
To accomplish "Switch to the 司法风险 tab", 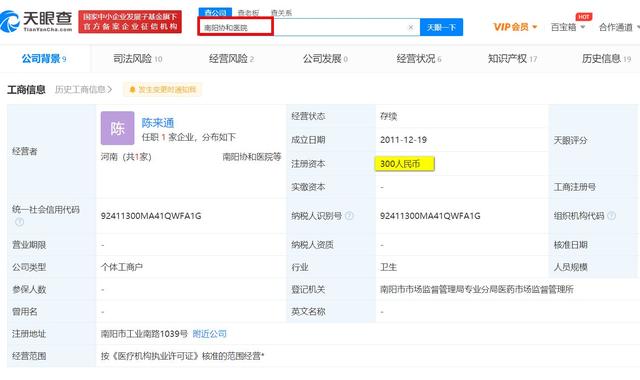I will click(138, 59).
